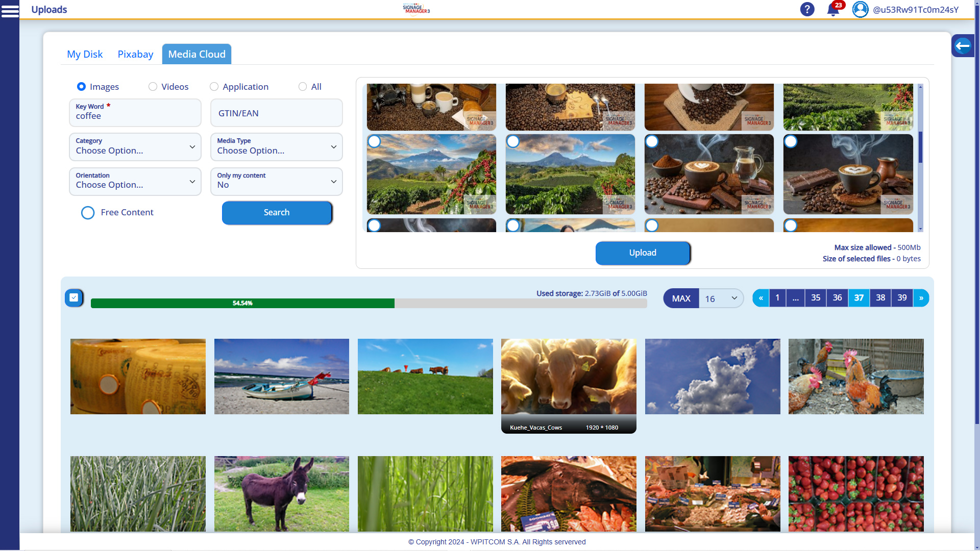This screenshot has width=980, height=551.
Task: Click the blue back arrow icon
Action: point(963,45)
